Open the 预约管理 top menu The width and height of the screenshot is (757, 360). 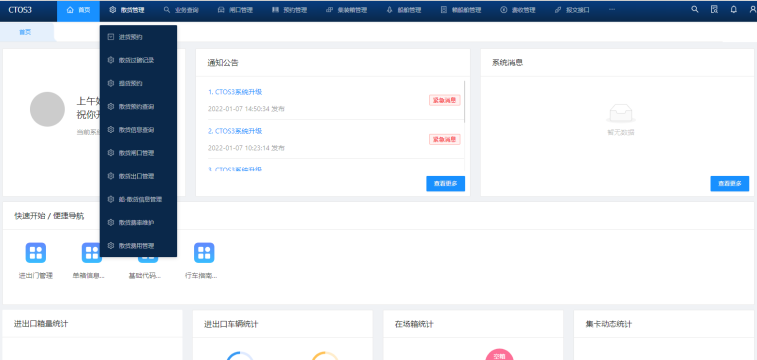pyautogui.click(x=290, y=10)
